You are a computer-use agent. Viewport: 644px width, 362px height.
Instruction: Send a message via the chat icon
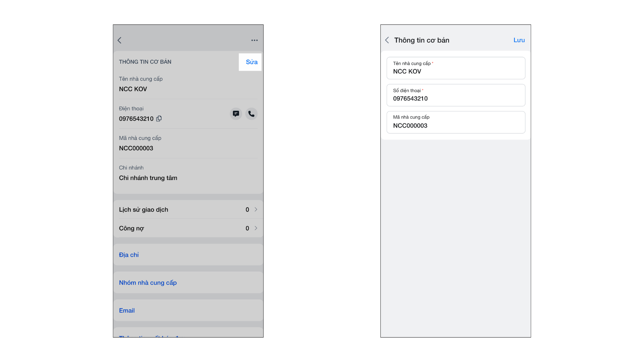point(236,114)
